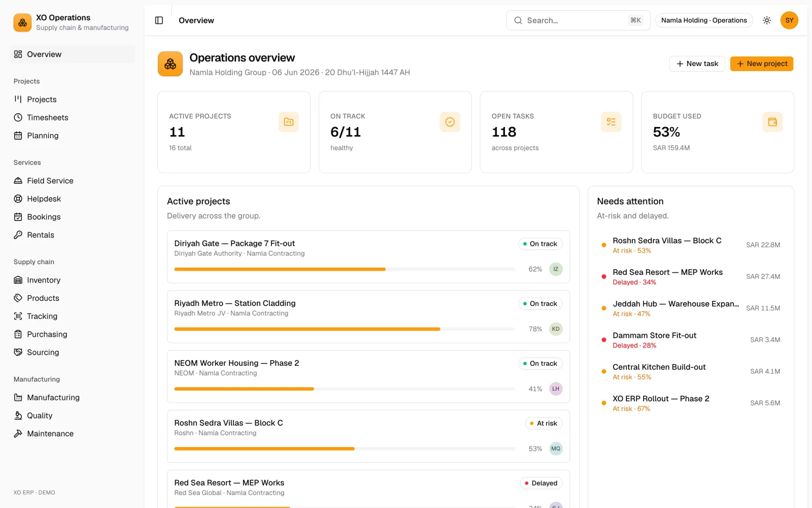Click the LH assignee avatar
This screenshot has height=508, width=812.
click(x=556, y=389)
